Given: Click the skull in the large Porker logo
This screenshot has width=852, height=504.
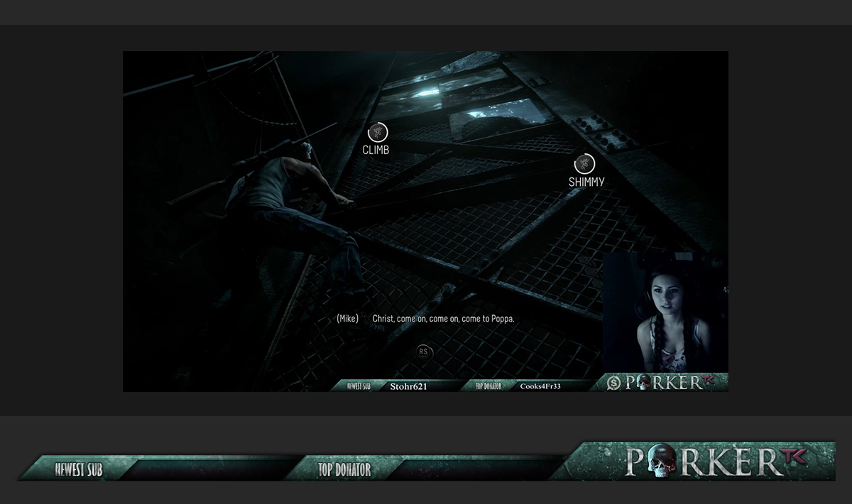Looking at the screenshot, I should 661,461.
